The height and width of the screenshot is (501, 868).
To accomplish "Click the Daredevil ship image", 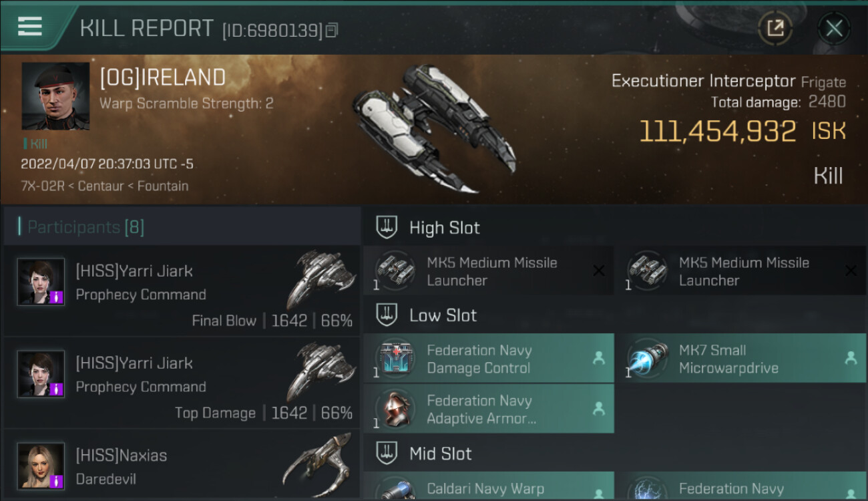I will 317,466.
